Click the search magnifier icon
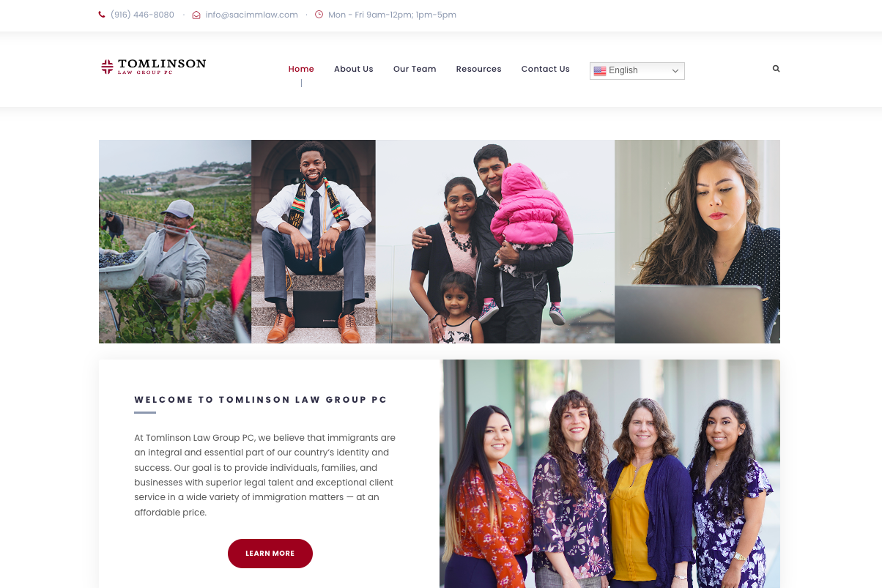This screenshot has height=588, width=882. pyautogui.click(x=776, y=69)
